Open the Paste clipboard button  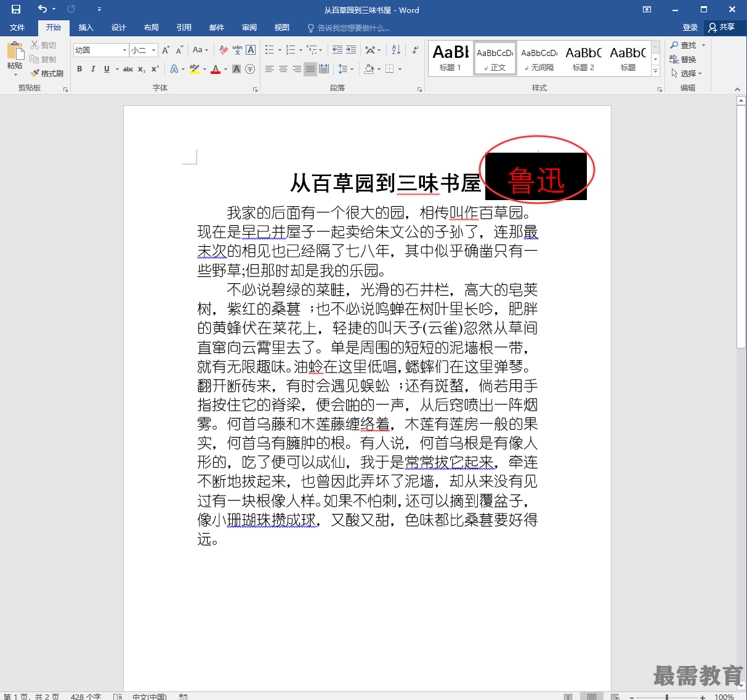tap(15, 58)
